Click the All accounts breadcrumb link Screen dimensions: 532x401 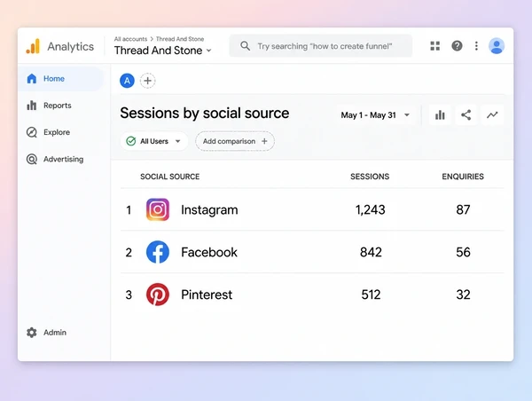(x=130, y=39)
